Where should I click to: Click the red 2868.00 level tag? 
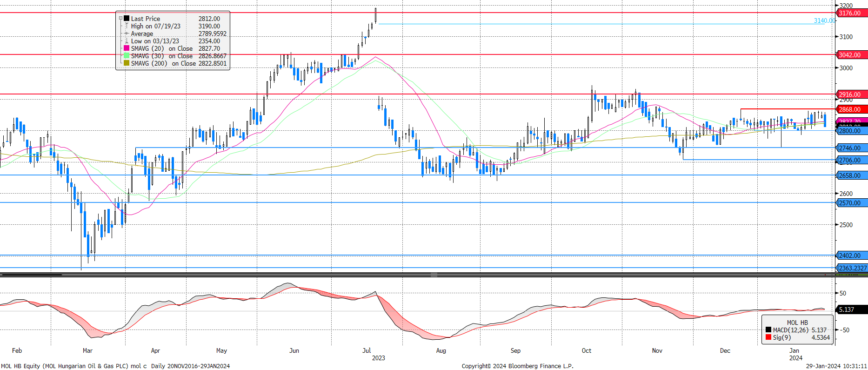852,109
